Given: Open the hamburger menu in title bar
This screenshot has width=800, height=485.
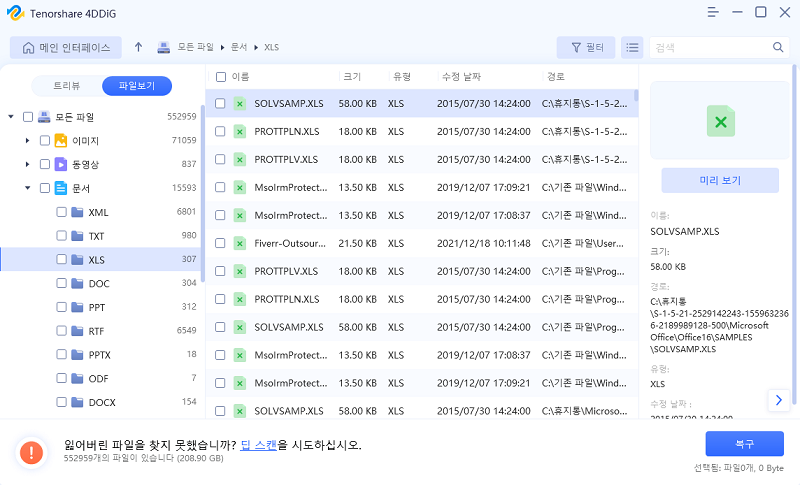Looking at the screenshot, I should (x=712, y=12).
